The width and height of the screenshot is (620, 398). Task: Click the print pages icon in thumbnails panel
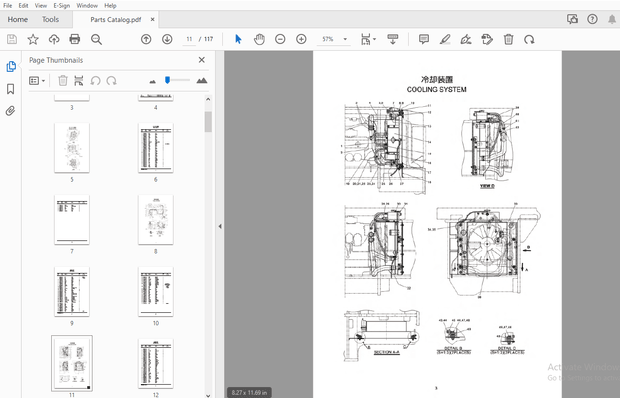coord(79,81)
